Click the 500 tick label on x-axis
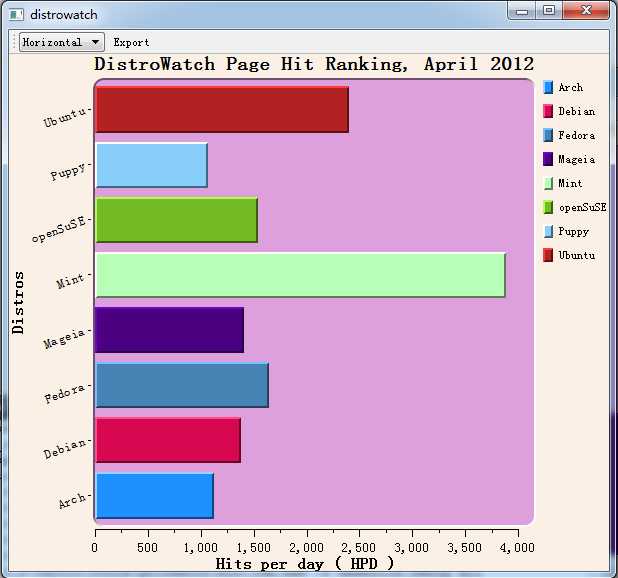This screenshot has height=578, width=618. [x=147, y=548]
